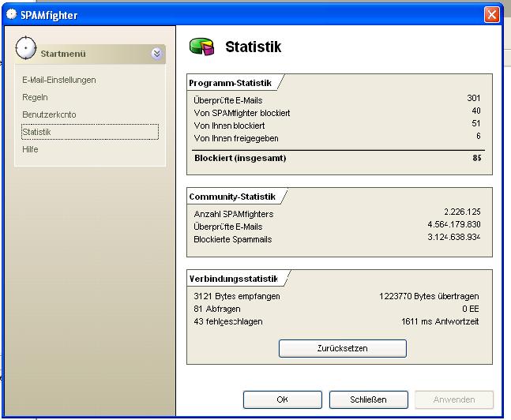Click the value 4.564.179.830
511x420 pixels.
click(454, 224)
